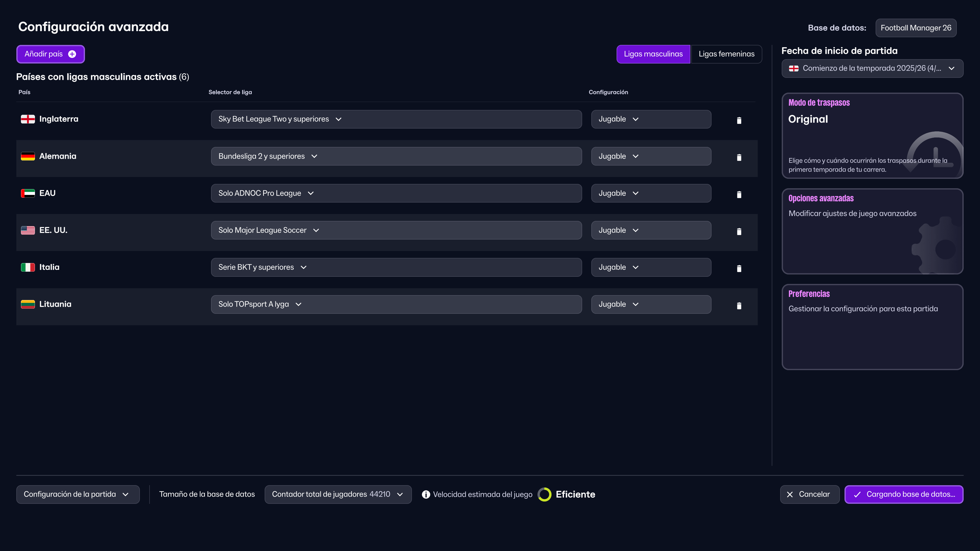
Task: Delete Lituania using its trash icon
Action: point(739,305)
